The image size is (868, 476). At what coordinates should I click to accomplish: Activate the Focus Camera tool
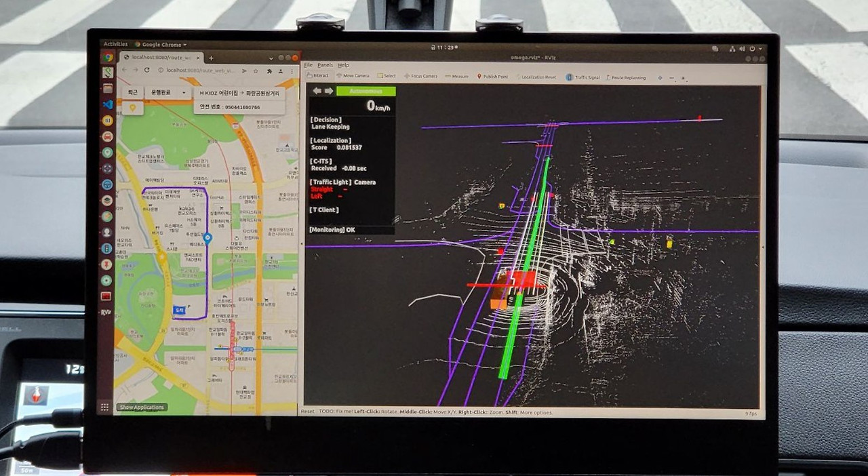420,76
